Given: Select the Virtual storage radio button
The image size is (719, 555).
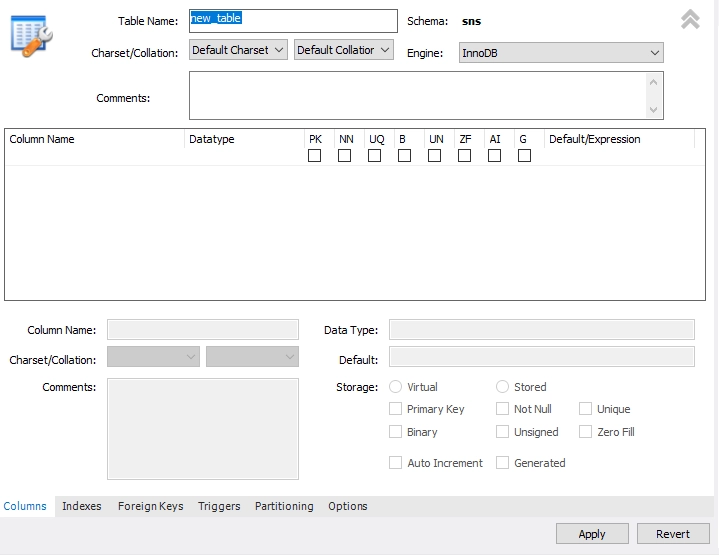Looking at the screenshot, I should 395,387.
